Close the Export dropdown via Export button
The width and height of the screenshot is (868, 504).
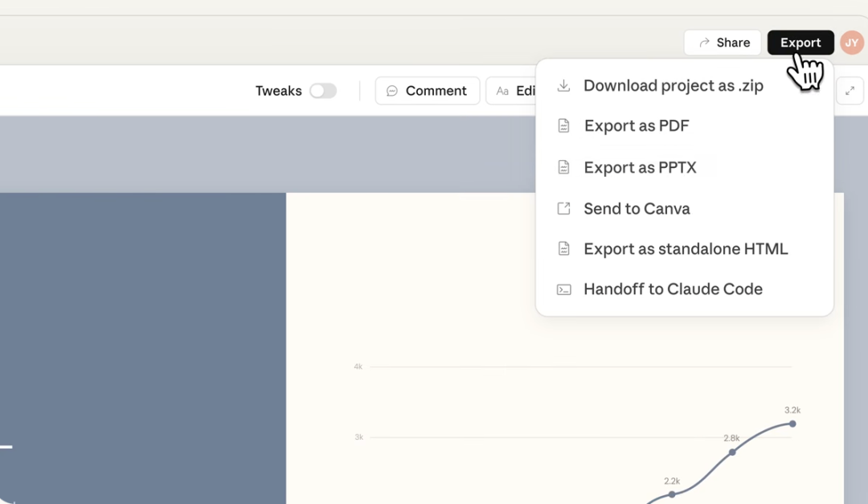coord(800,43)
